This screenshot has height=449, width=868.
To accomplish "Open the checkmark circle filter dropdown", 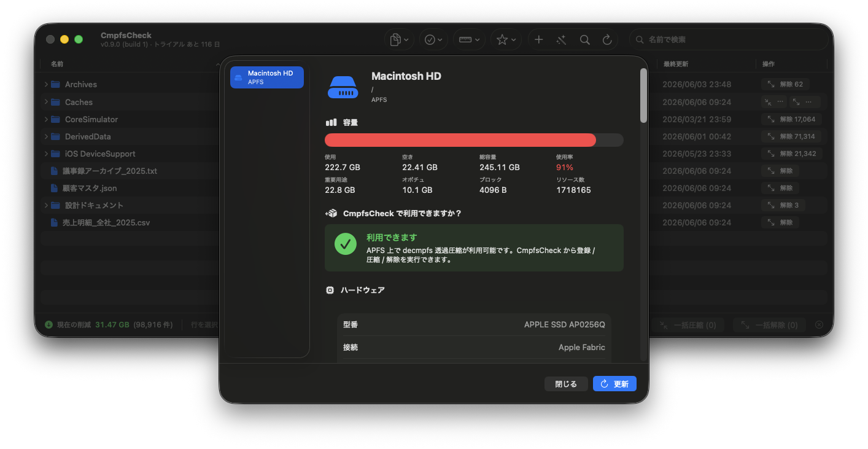I will tap(433, 40).
